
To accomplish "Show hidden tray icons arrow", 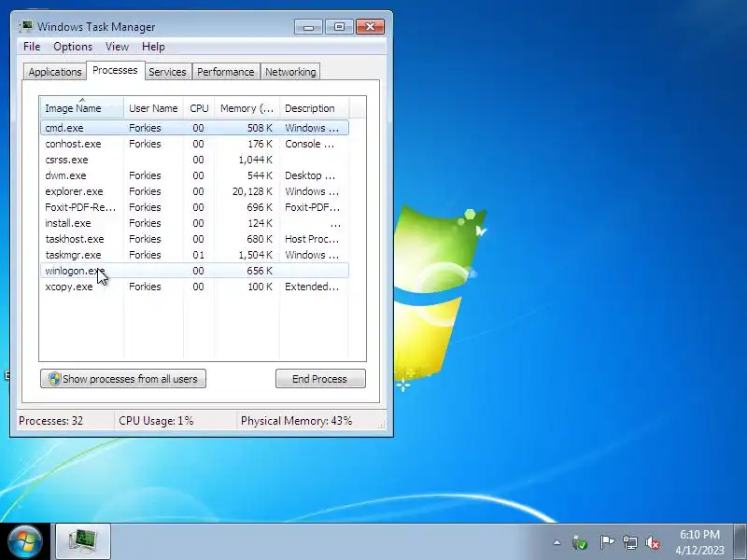I will coord(557,542).
